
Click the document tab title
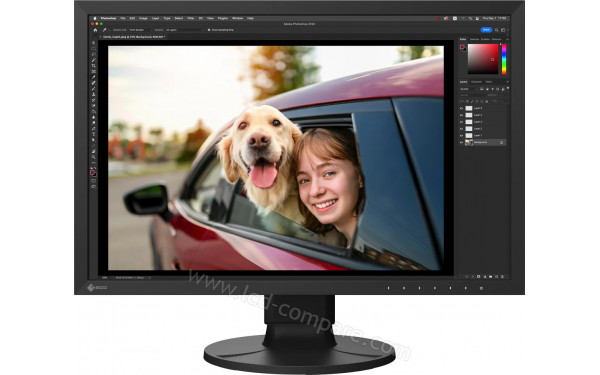(x=134, y=37)
